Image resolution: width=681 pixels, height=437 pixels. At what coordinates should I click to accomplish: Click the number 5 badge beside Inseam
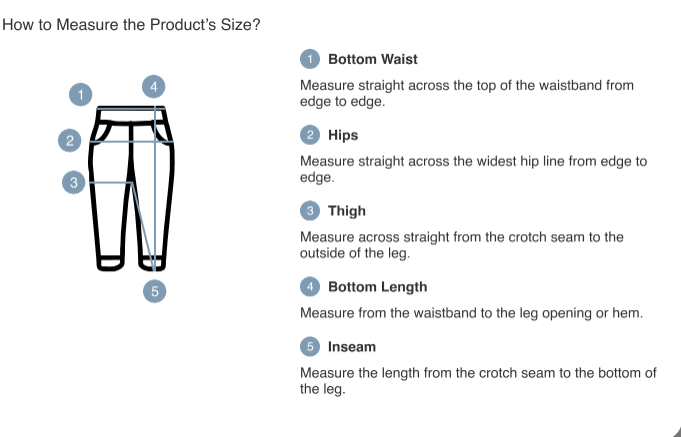311,347
